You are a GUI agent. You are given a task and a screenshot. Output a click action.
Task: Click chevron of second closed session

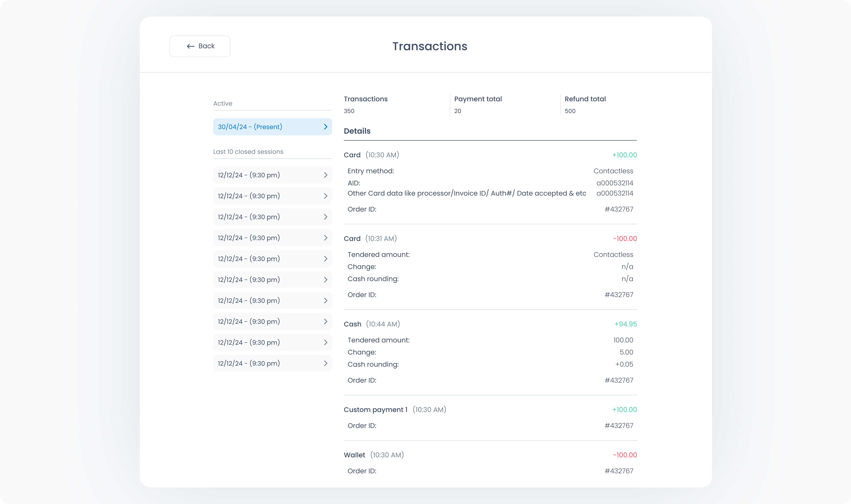pos(325,196)
